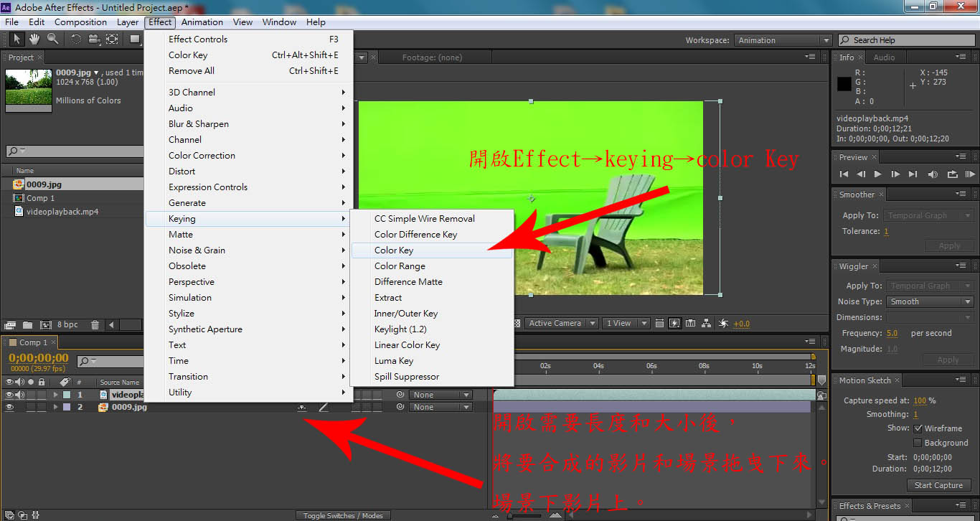980x521 pixels.
Task: Select the Zoom magnifier tool
Action: 52,39
